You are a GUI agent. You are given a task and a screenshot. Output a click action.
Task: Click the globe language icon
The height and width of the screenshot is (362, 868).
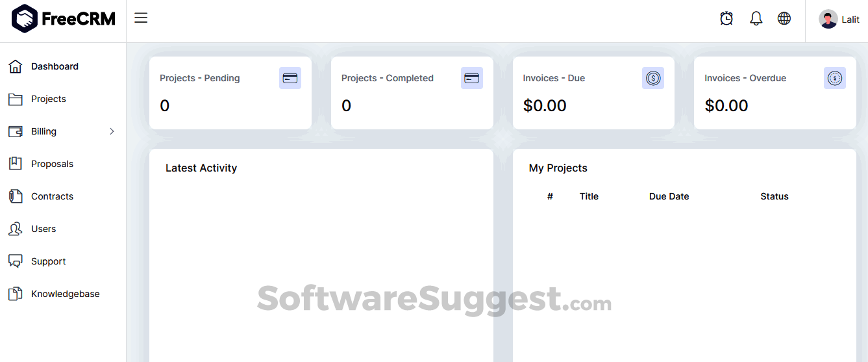click(784, 19)
